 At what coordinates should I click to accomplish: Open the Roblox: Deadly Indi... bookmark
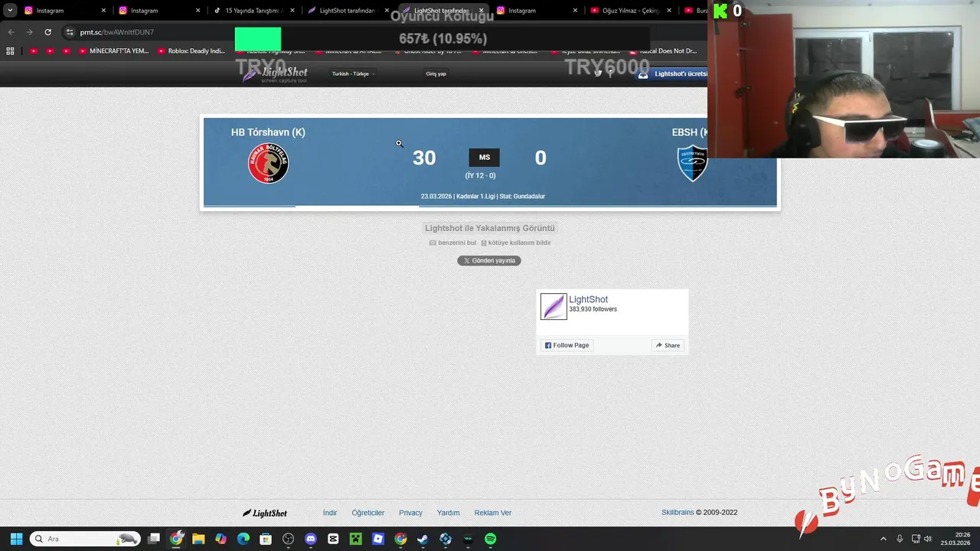click(191, 51)
